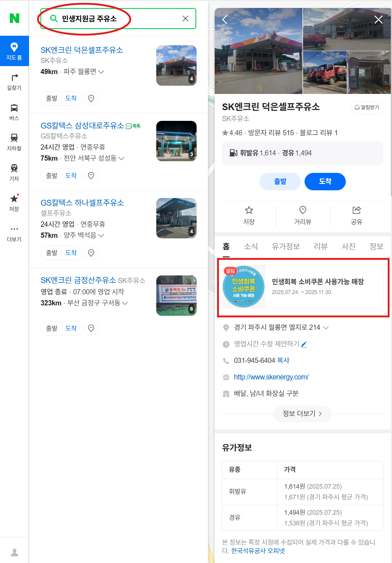Click the user profile icon
Image resolution: width=392 pixels, height=563 pixels.
14,552
